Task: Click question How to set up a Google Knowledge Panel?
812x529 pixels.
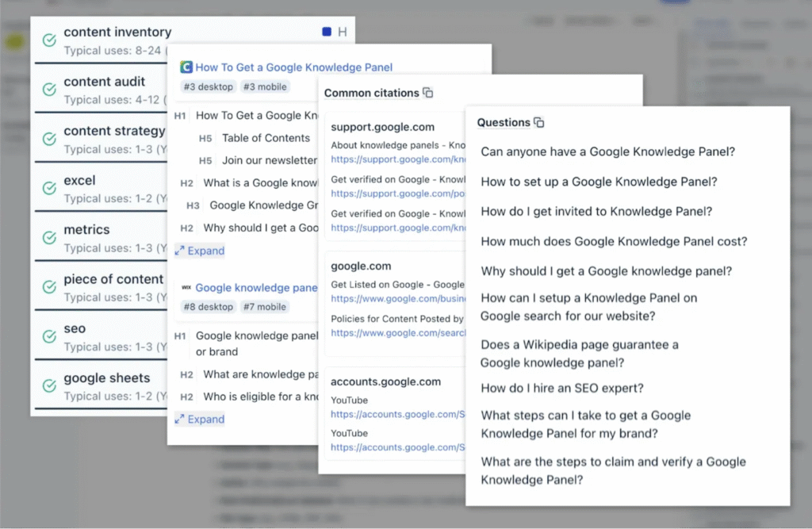Action: pos(599,182)
